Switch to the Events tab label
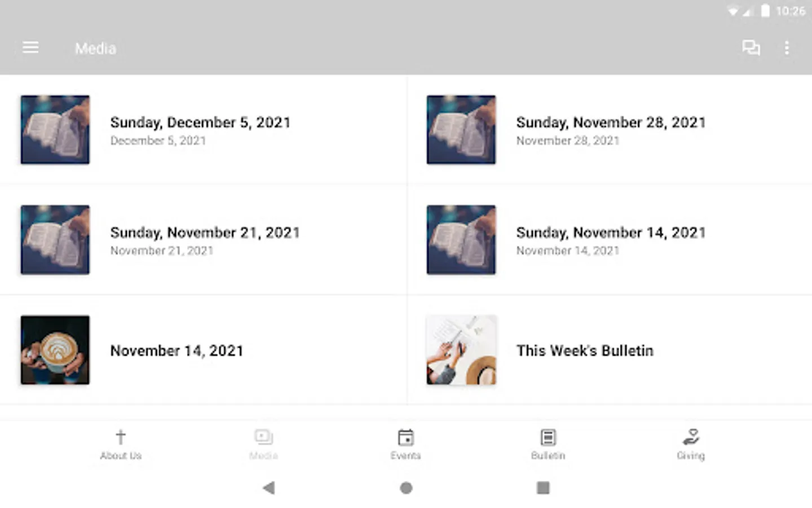 (x=405, y=456)
